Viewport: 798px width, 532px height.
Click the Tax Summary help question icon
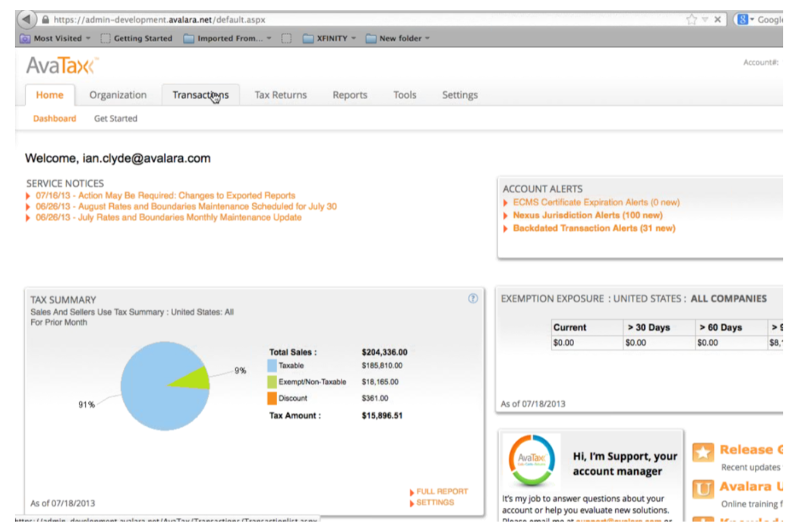point(473,299)
